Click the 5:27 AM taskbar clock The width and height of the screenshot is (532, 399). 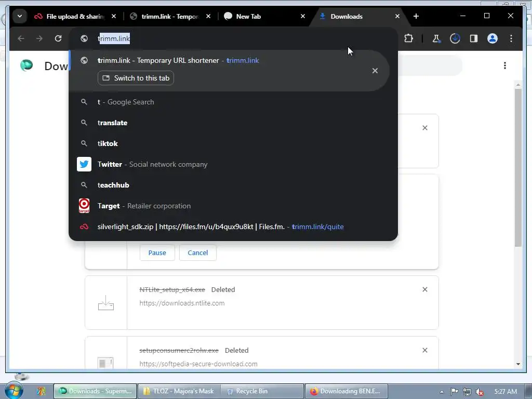click(x=505, y=392)
